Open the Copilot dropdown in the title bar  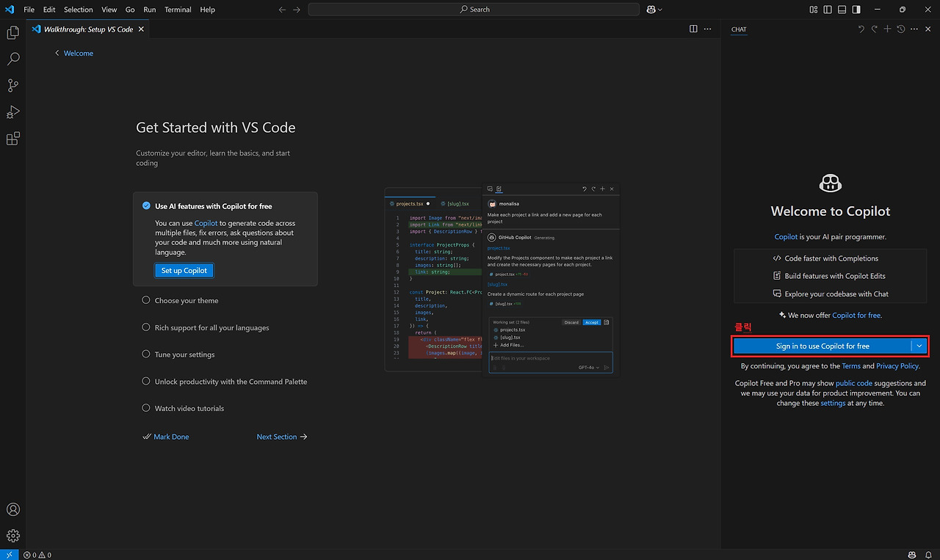[x=653, y=9]
